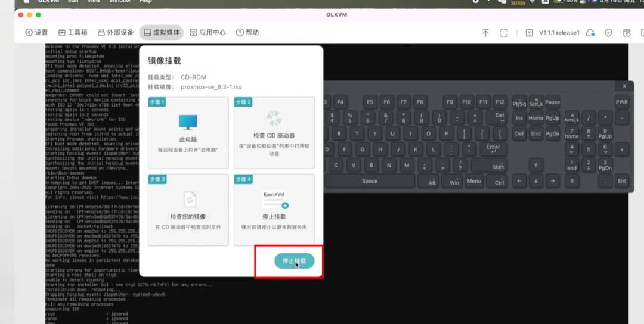This screenshot has height=324, width=644.
Task: Open the 外部设备 external devices menu
Action: pos(115,33)
